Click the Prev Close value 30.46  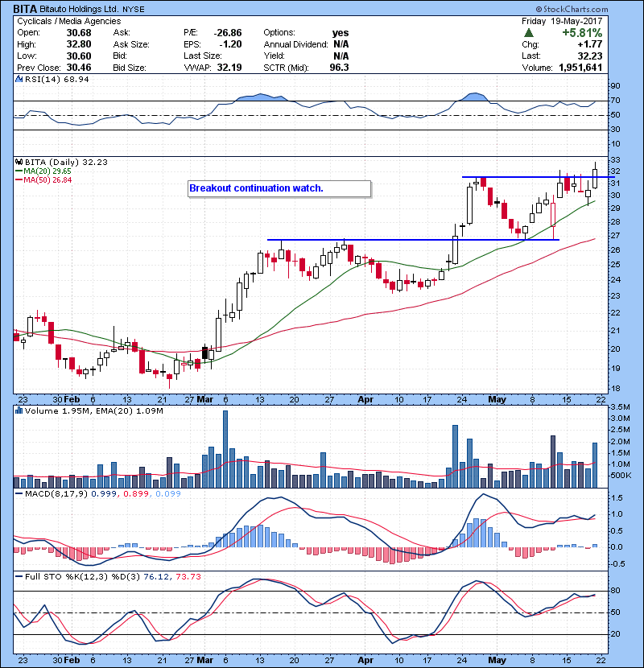tap(79, 68)
